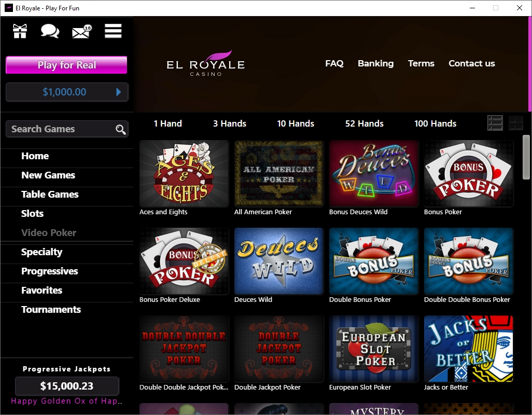This screenshot has width=532, height=415.
Task: Click the Jacks or Better title text
Action: click(446, 387)
